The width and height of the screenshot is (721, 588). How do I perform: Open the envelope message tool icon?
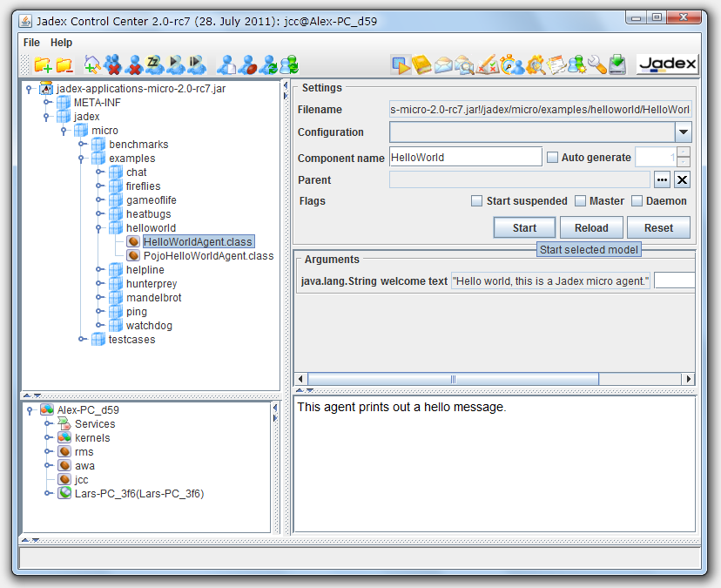click(444, 64)
